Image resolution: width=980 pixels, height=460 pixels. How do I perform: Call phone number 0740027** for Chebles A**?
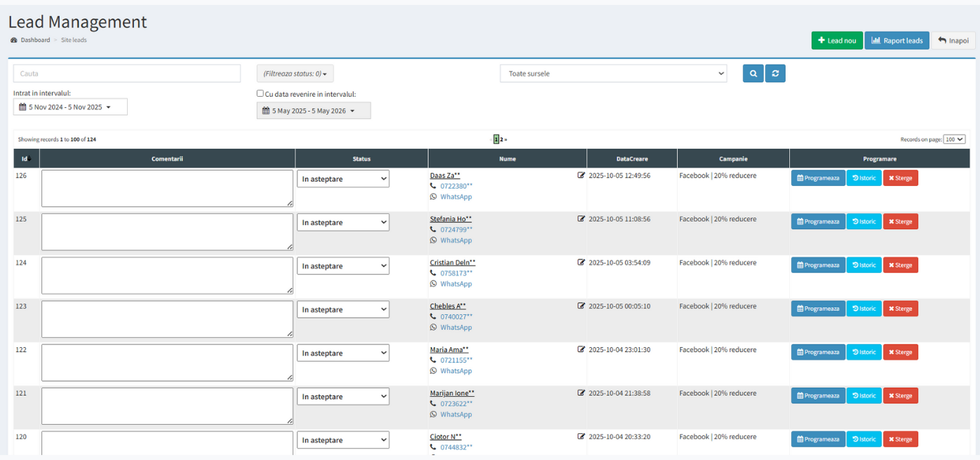(456, 316)
